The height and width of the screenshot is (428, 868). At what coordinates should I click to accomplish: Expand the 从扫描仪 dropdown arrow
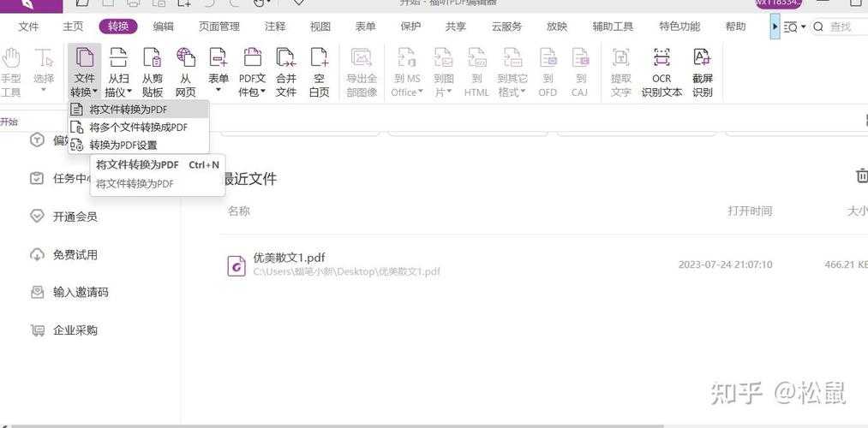click(129, 92)
